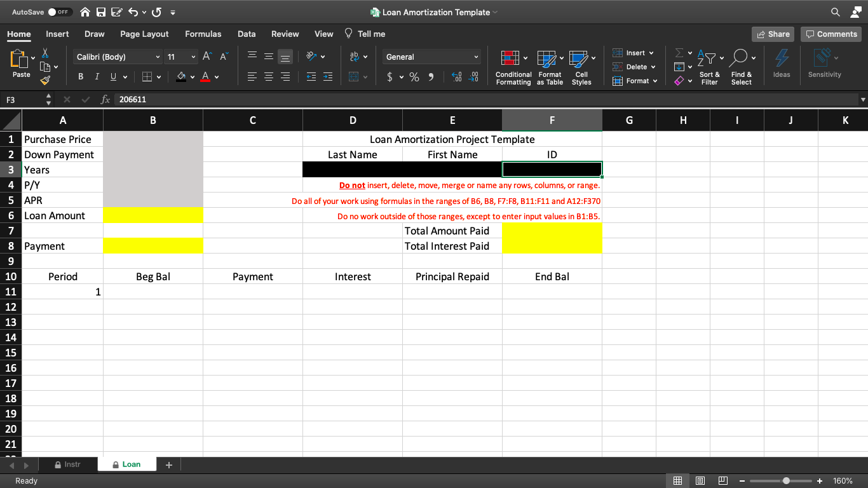Toggle underline formatting
The height and width of the screenshot is (488, 868).
[x=112, y=76]
